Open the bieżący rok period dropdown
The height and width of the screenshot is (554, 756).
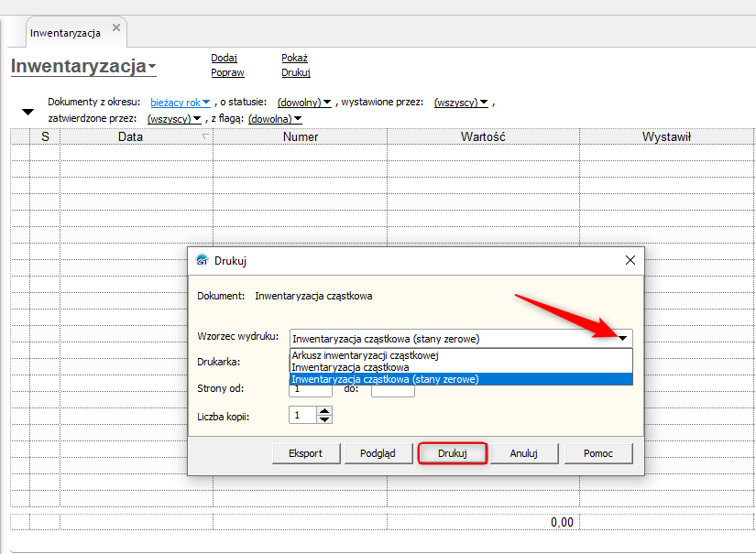(181, 103)
